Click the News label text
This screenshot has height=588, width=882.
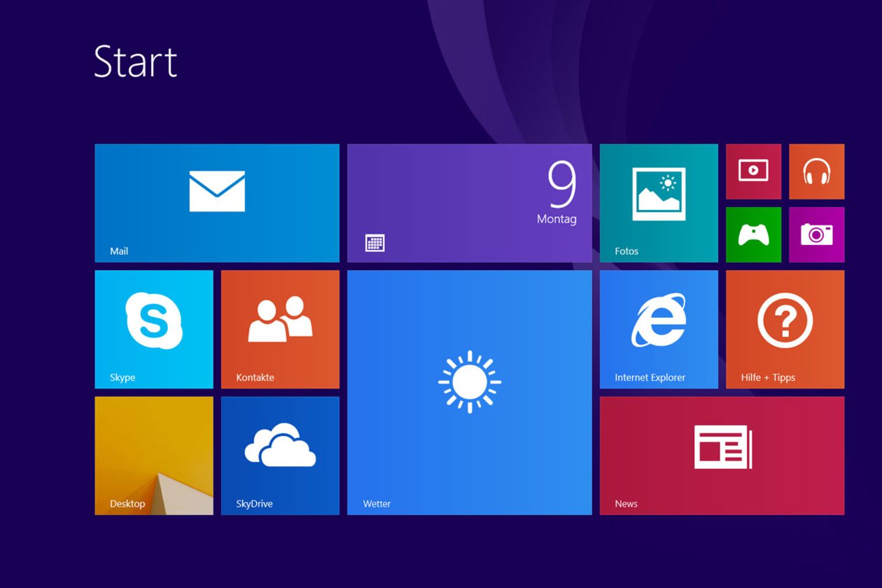(626, 503)
